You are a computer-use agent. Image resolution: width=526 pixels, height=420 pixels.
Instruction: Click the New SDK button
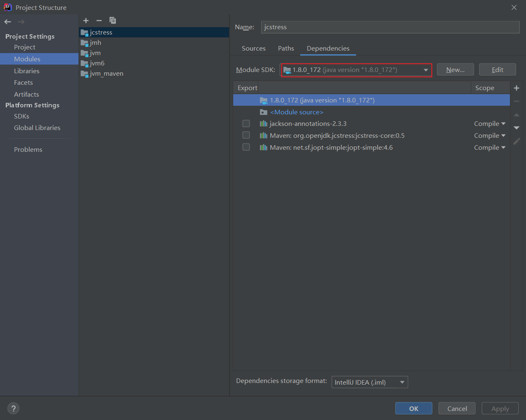pyautogui.click(x=455, y=69)
